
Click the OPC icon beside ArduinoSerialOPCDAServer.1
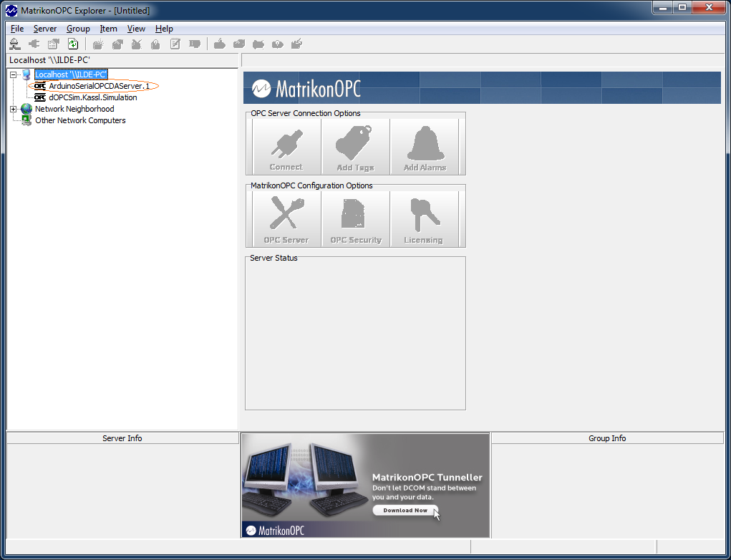click(x=40, y=86)
